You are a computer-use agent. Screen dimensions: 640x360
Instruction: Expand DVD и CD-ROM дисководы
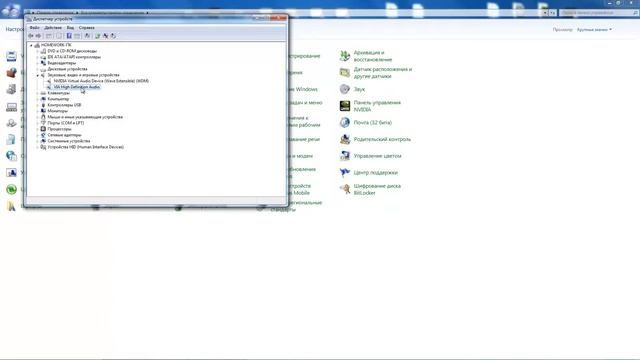pos(38,51)
